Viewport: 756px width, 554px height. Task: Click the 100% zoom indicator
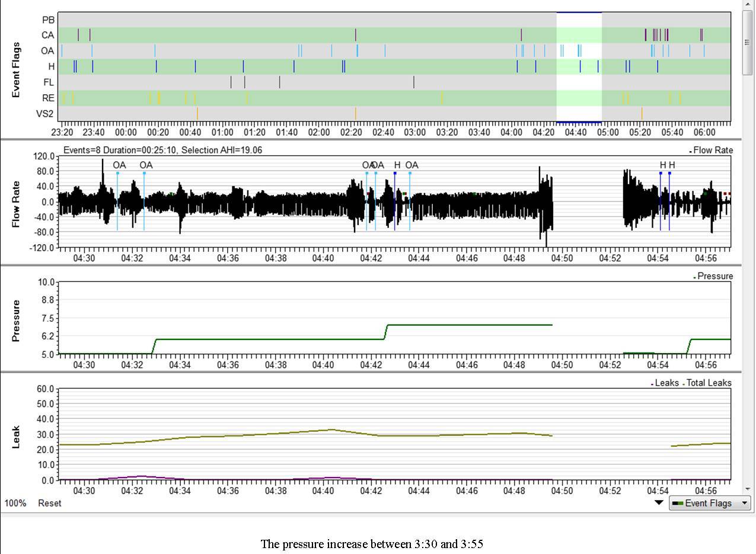15,503
